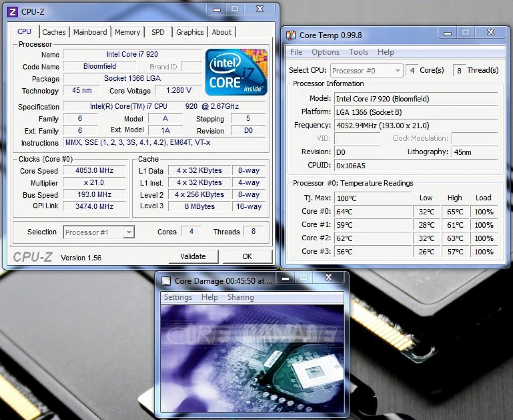Click the Tj. Max 100°C value
The height and width of the screenshot is (420, 513).
pyautogui.click(x=373, y=198)
